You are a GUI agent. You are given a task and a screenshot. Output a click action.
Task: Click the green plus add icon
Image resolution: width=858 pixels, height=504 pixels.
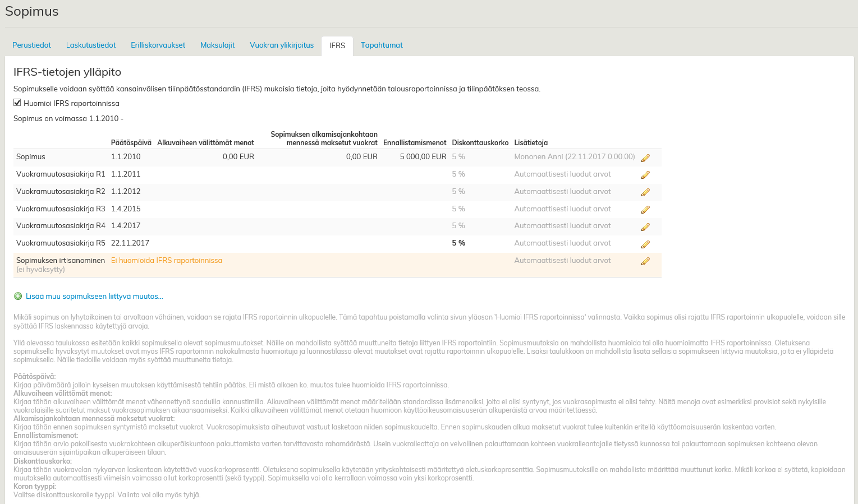click(18, 297)
